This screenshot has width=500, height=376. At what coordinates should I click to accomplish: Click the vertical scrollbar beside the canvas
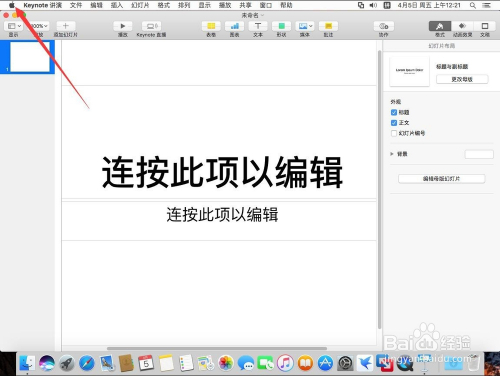point(379,189)
